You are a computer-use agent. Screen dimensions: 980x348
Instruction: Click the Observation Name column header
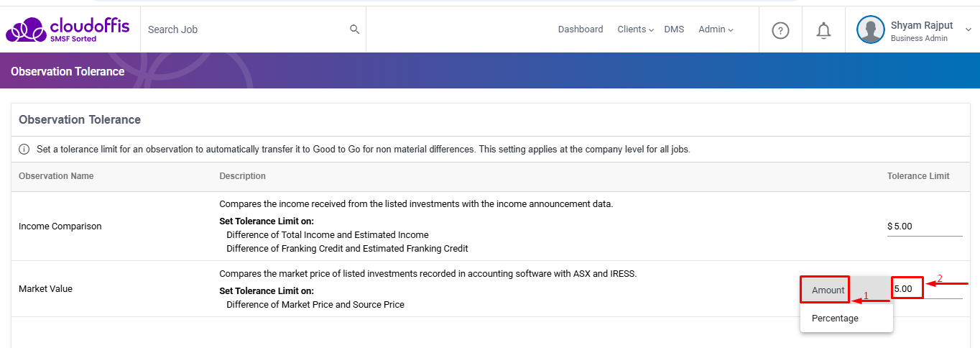(56, 176)
